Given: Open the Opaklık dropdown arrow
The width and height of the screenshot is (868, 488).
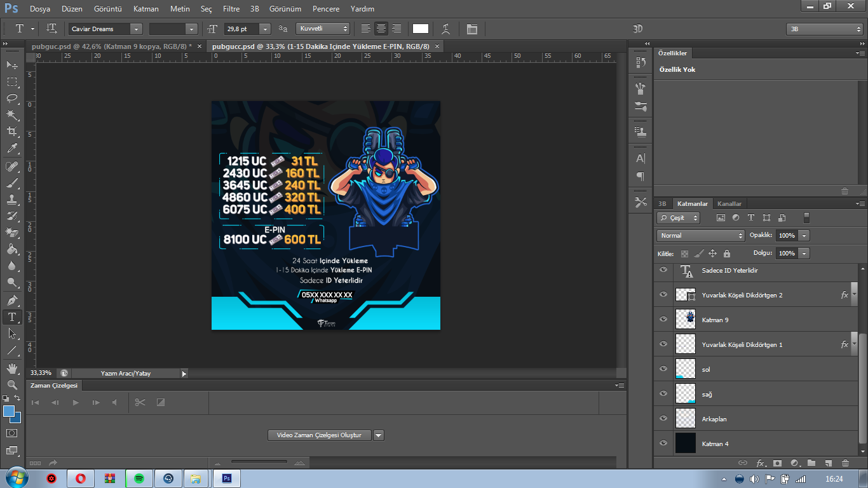Looking at the screenshot, I should pos(804,236).
